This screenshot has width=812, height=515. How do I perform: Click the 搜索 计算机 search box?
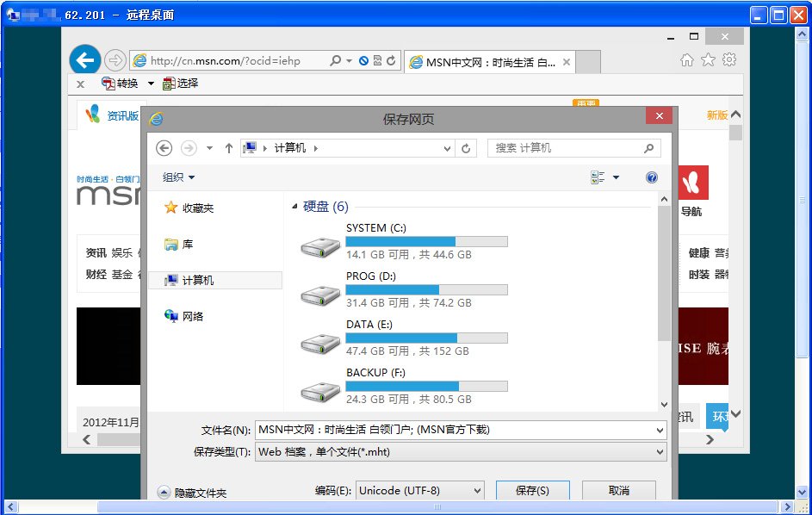[x=573, y=148]
